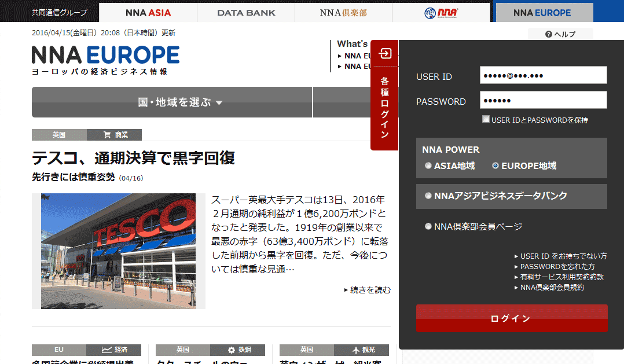The width and height of the screenshot is (624, 364).
Task: Click the 鉄鋼 category tag
Action: point(237,350)
